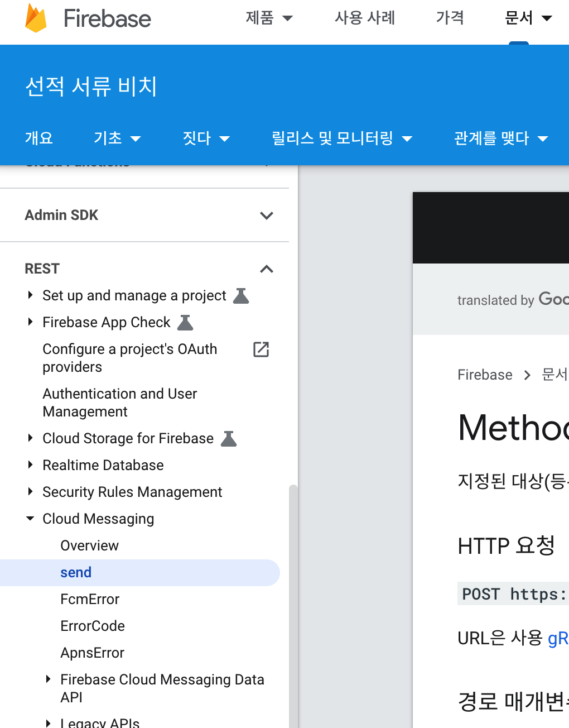Click the Cloud Messaging sidebar label
The width and height of the screenshot is (569, 728).
point(98,519)
